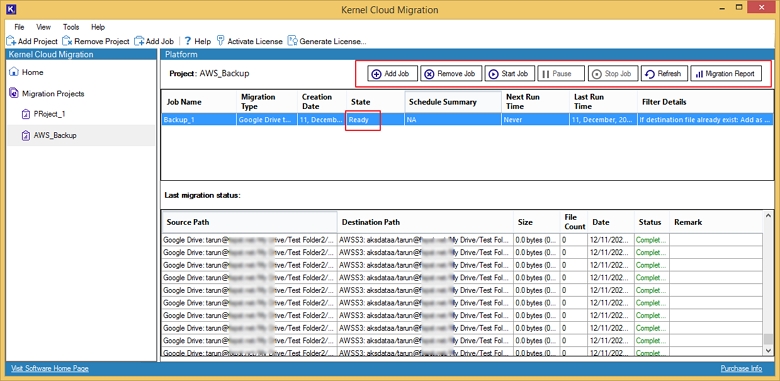Click the PRoject_1 document icon
Image resolution: width=780 pixels, height=381 pixels.
click(26, 114)
